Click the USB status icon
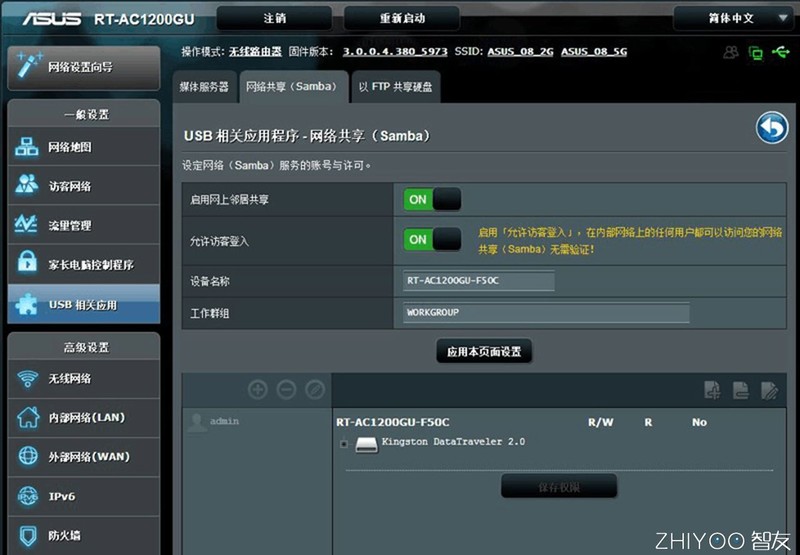800x555 pixels. [x=781, y=52]
